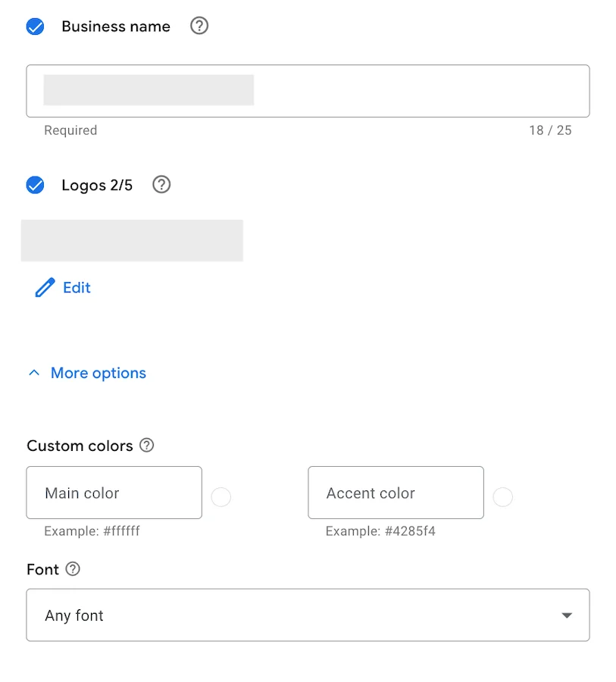Select the Edit link under the logo
The height and width of the screenshot is (682, 616).
click(76, 287)
